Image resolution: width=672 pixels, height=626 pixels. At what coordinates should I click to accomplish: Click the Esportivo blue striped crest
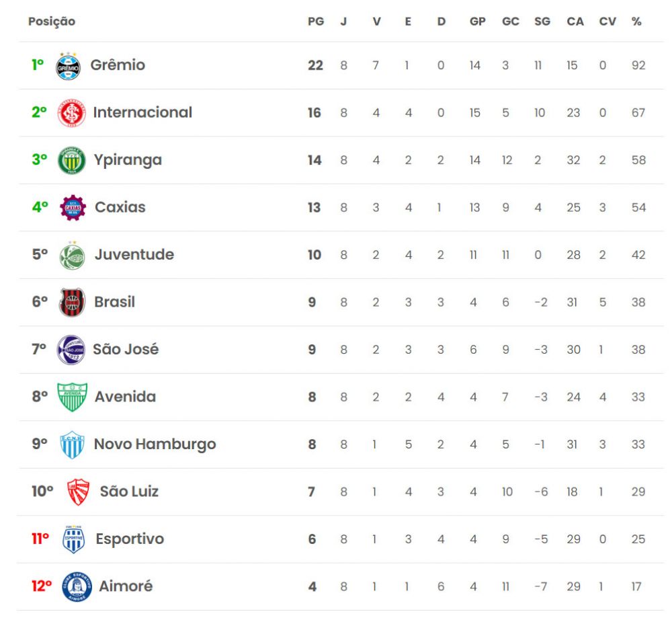point(73,539)
